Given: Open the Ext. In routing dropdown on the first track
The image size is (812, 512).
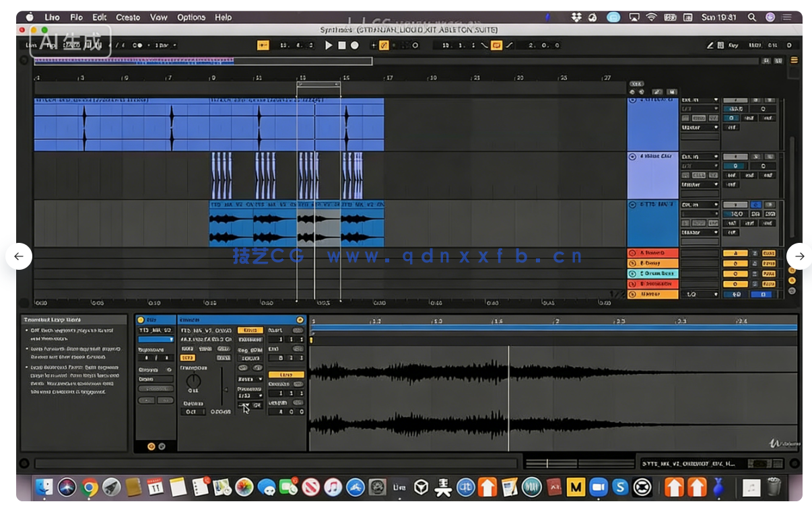Looking at the screenshot, I should tap(700, 100).
